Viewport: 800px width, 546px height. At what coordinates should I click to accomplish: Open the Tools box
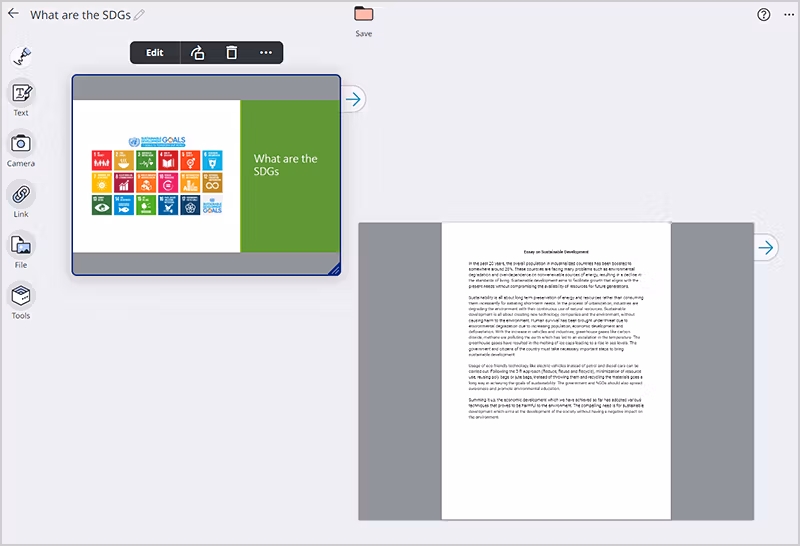coord(21,297)
